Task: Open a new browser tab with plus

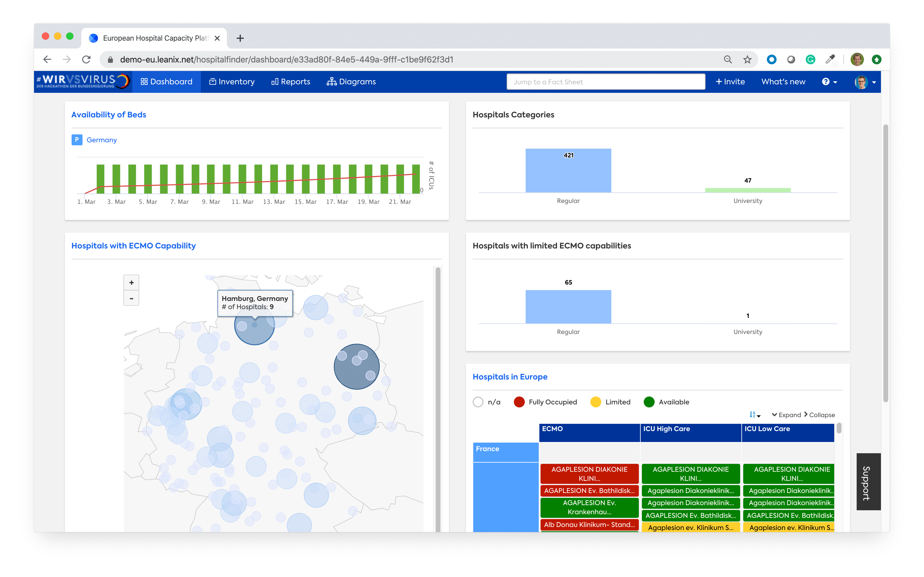Action: (240, 38)
